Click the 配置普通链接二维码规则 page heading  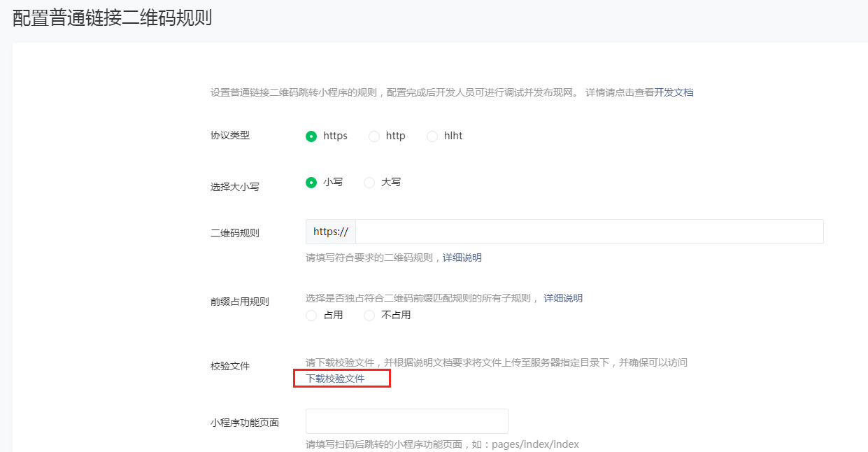point(112,18)
